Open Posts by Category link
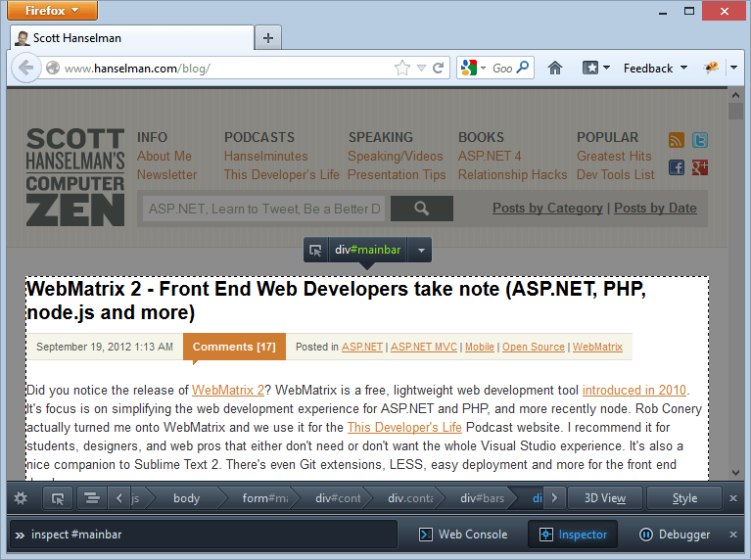Viewport: 751px width, 560px height. [x=547, y=208]
